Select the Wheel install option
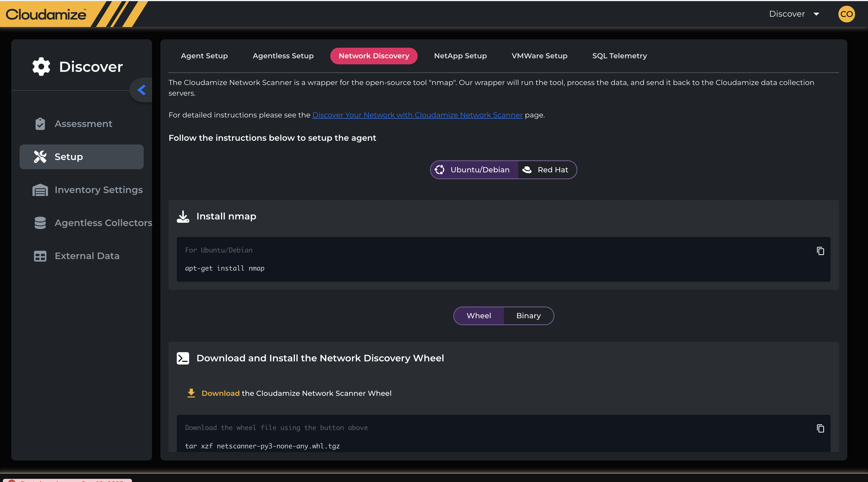This screenshot has height=482, width=868. pos(479,316)
